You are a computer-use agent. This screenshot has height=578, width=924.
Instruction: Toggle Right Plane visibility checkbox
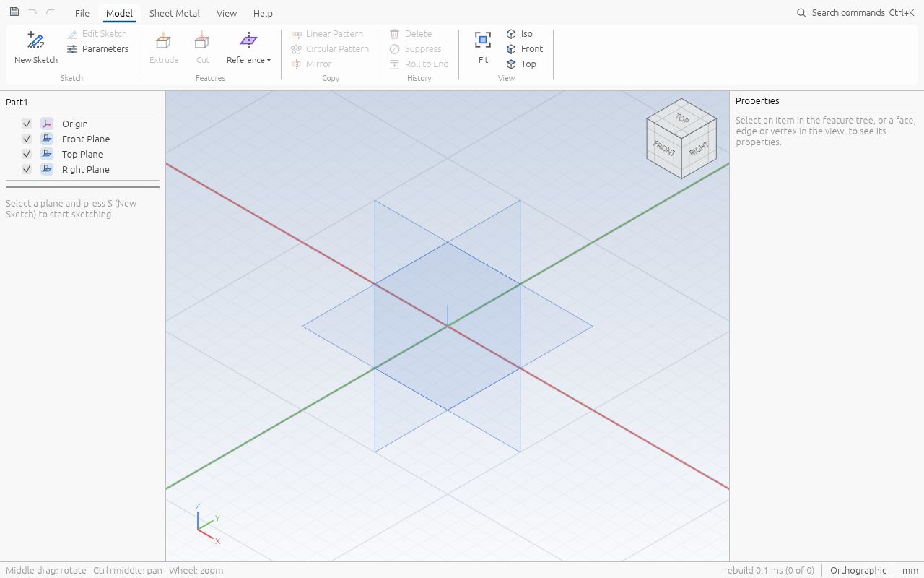(27, 169)
